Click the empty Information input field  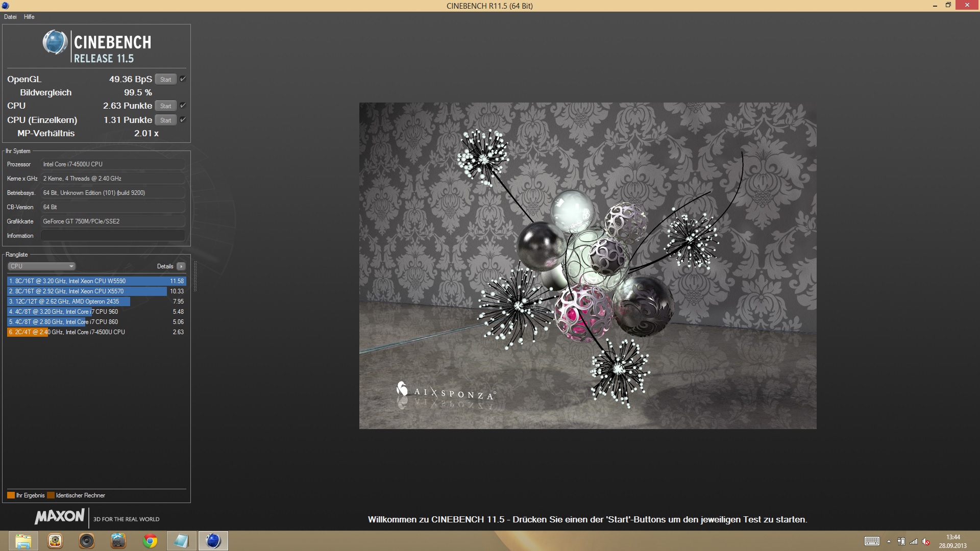113,236
